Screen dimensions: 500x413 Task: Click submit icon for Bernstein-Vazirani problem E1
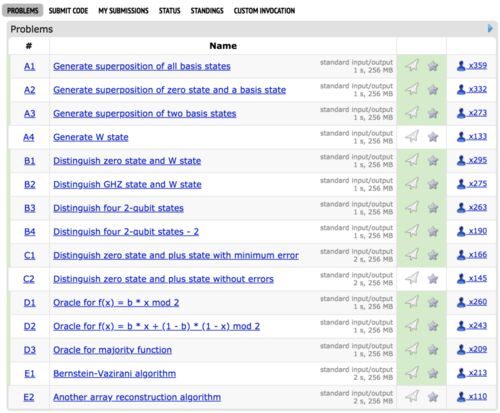pyautogui.click(x=412, y=373)
